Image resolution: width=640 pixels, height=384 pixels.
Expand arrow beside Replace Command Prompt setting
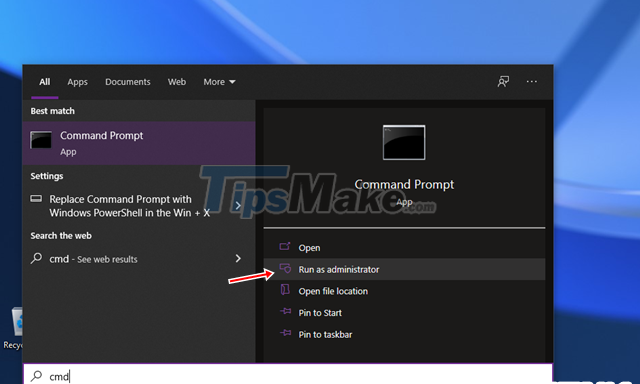(x=238, y=206)
